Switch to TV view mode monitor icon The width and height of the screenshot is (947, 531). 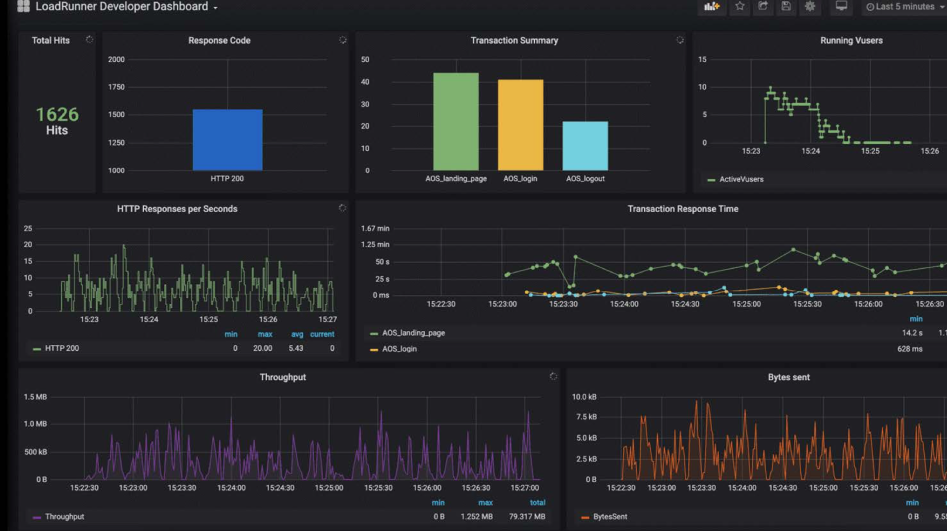tap(841, 7)
